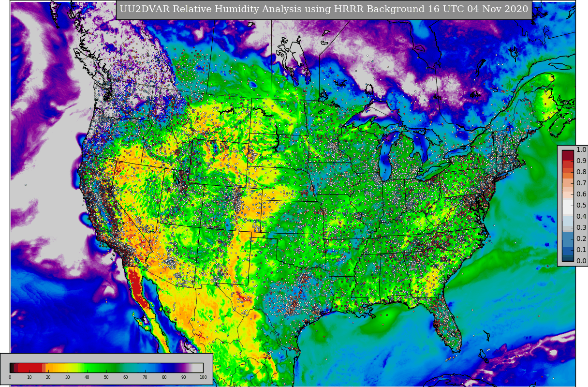Viewport: 588px width, 387px height.
Task: Click the 1.0 label on right colorbar
Action: pyautogui.click(x=581, y=149)
